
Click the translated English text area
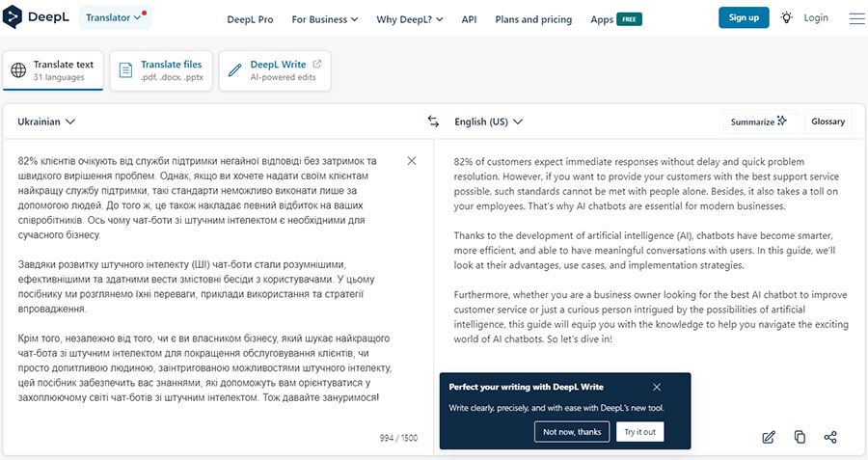(651, 250)
